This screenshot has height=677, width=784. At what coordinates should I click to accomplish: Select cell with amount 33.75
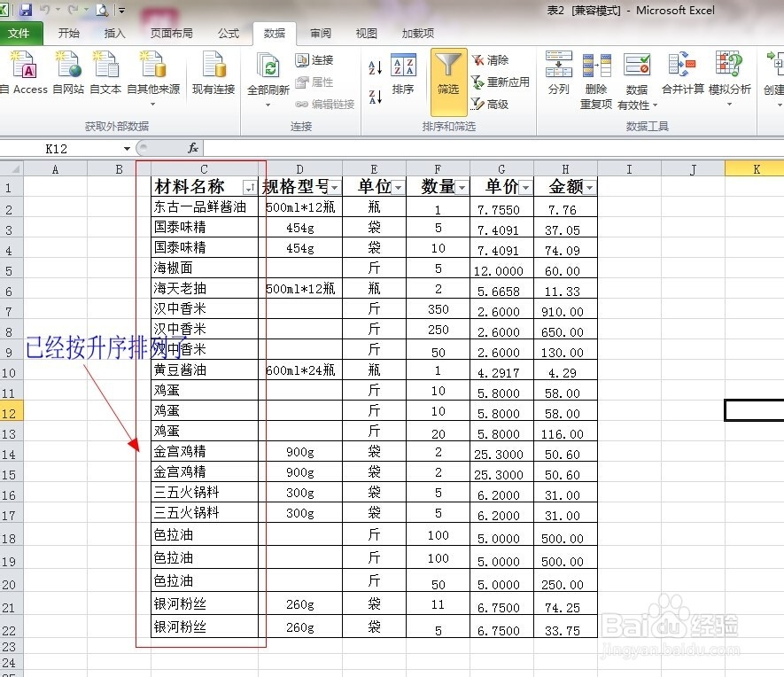[x=565, y=626]
